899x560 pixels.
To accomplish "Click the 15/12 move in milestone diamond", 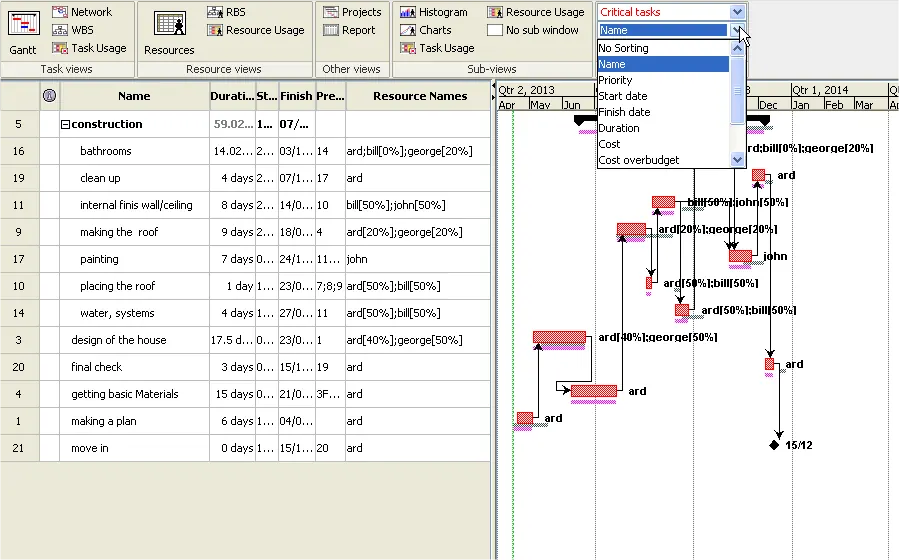I will tap(774, 445).
